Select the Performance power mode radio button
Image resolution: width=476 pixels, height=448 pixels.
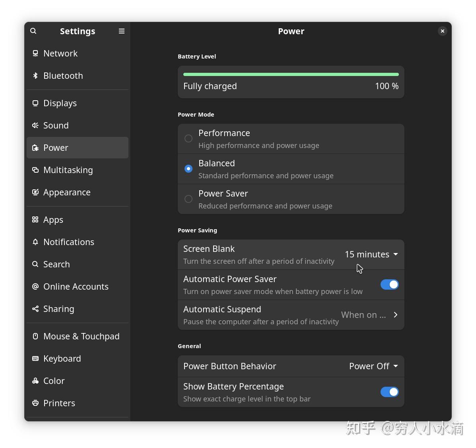(x=188, y=138)
